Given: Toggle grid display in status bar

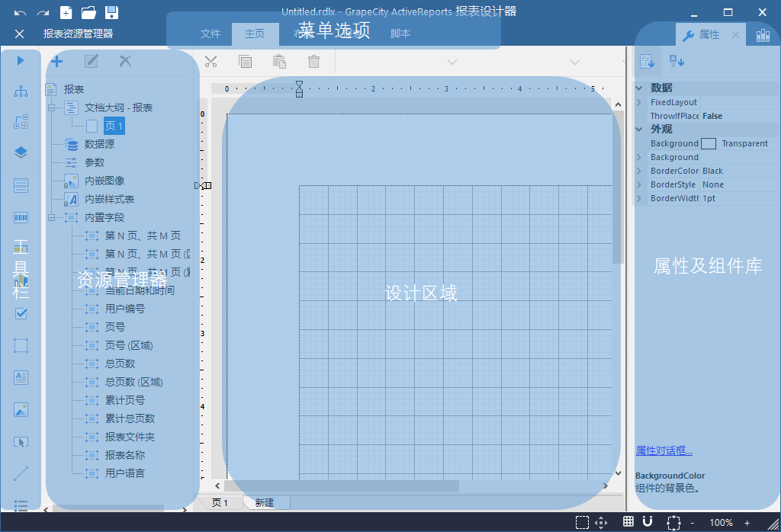Looking at the screenshot, I should (628, 521).
